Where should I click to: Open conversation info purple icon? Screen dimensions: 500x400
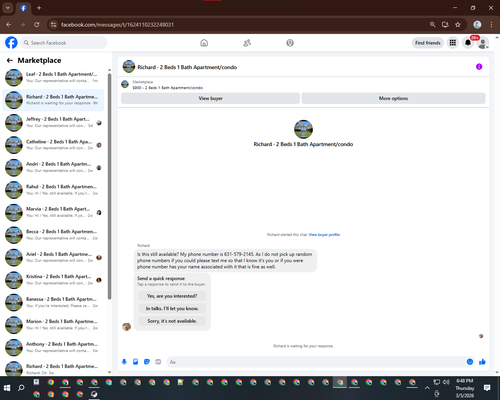[x=479, y=67]
